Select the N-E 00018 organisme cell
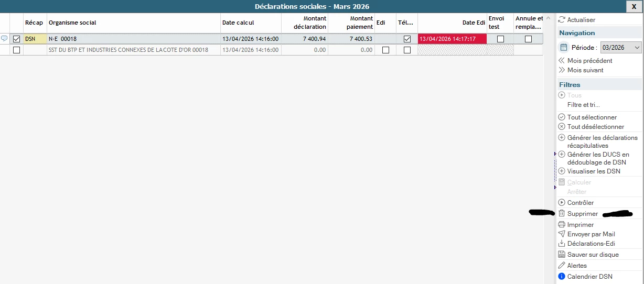This screenshot has height=284, width=644. [134, 39]
